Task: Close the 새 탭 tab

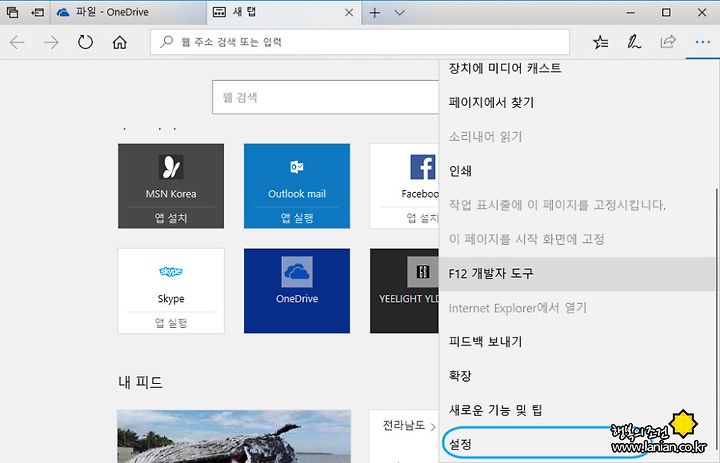Action: 349,13
